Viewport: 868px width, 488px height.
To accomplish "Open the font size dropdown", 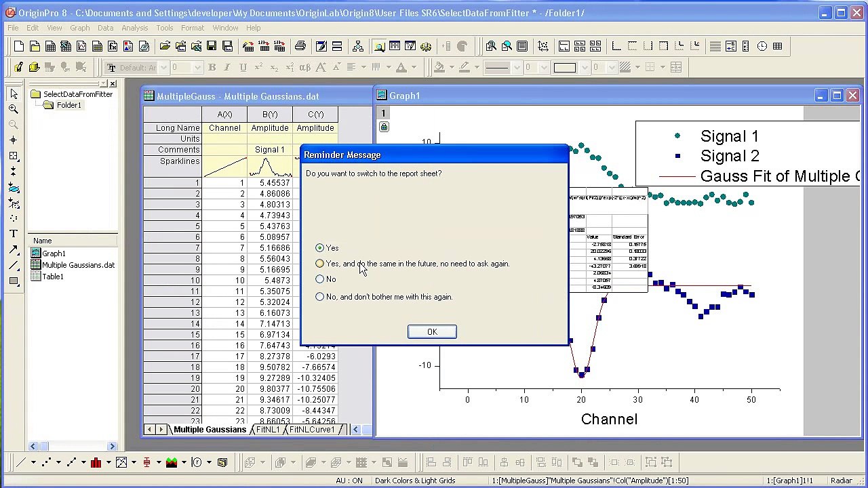I will [197, 67].
